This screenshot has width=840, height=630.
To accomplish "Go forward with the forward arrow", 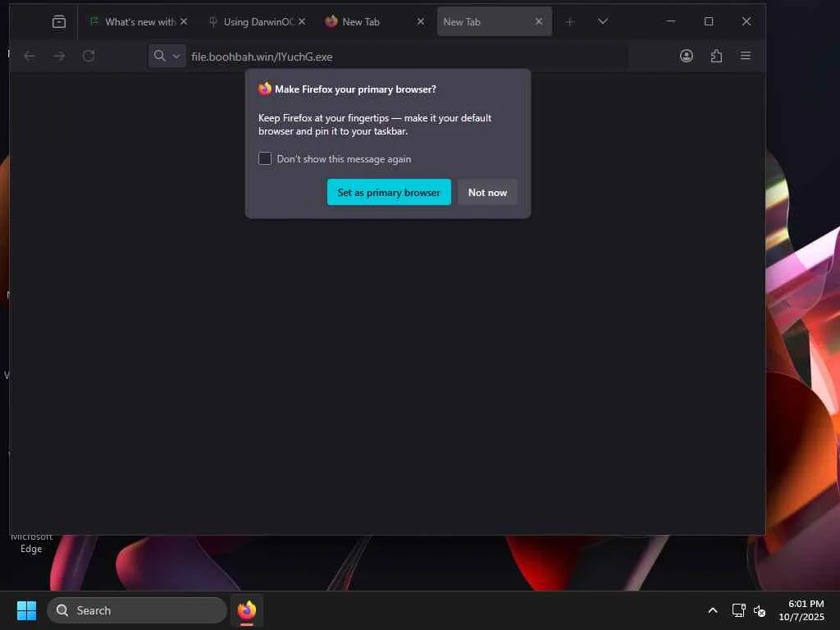I will tap(59, 56).
